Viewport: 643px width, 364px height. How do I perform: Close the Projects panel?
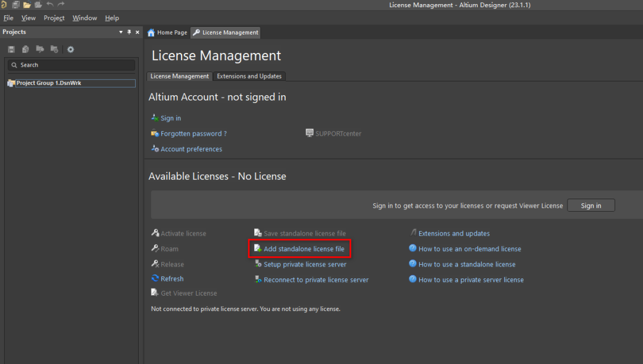(138, 32)
